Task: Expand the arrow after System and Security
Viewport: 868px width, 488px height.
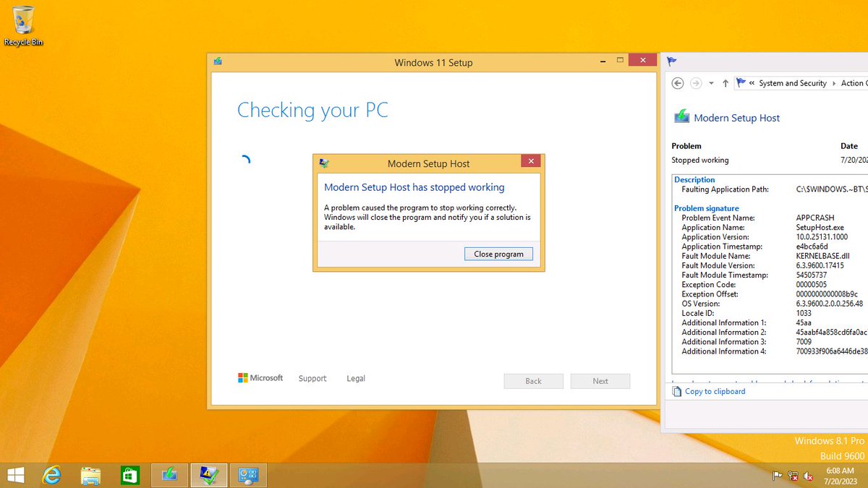Action: pos(834,84)
